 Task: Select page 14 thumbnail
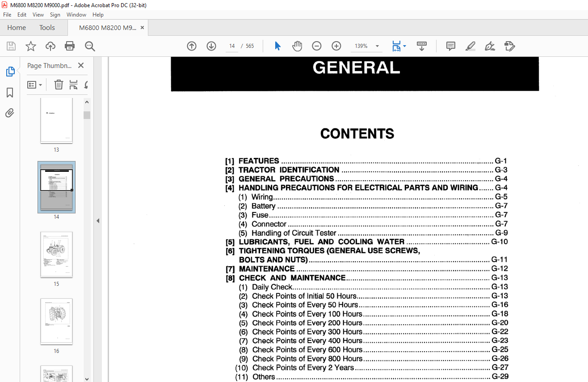coord(56,187)
